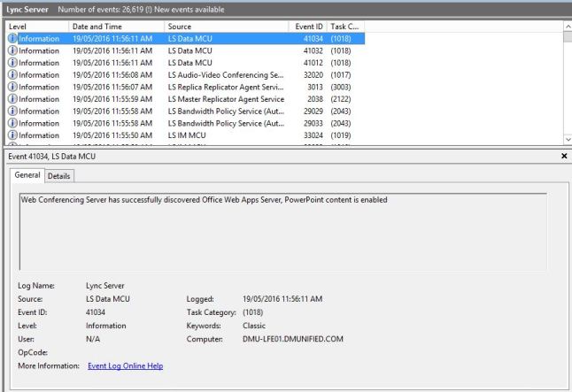Sort events by the Level column header
Image resolution: width=572 pixels, height=392 pixels.
[x=35, y=27]
